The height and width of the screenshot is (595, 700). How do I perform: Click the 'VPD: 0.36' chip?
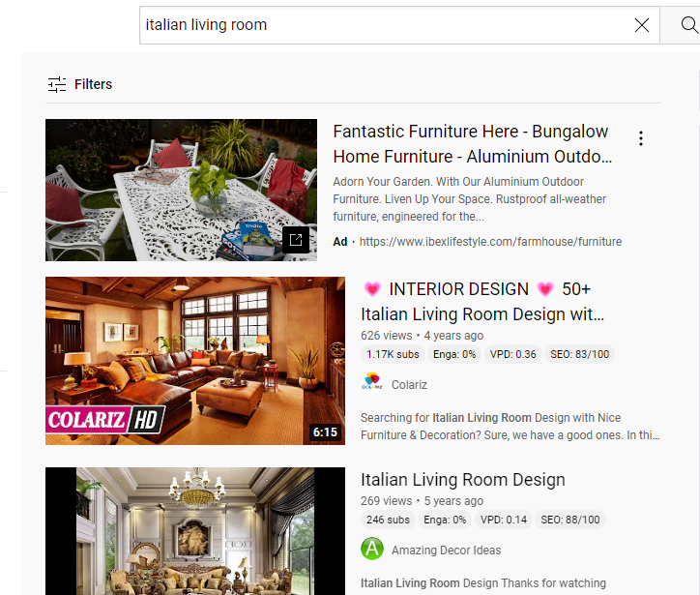513,354
